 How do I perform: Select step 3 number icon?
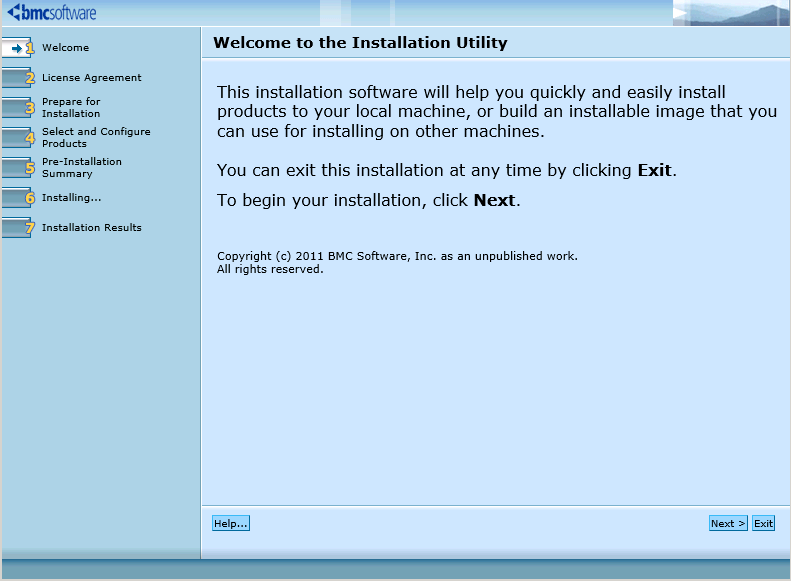pos(30,107)
